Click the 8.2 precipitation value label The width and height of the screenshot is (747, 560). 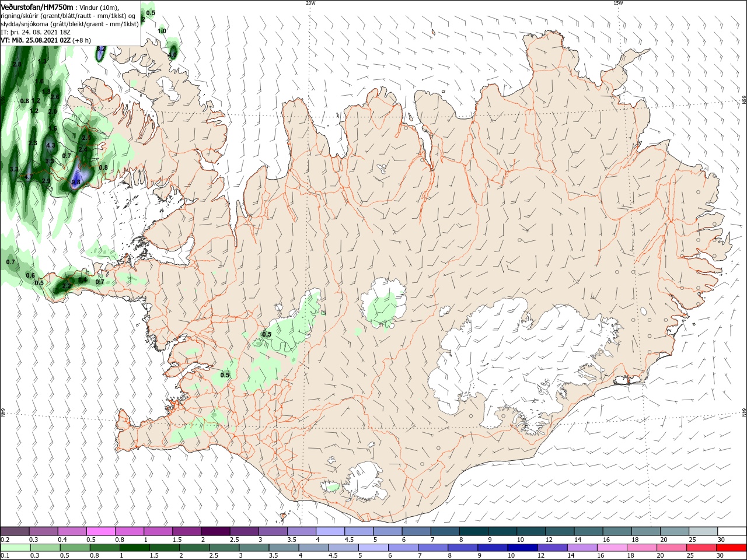101,49
